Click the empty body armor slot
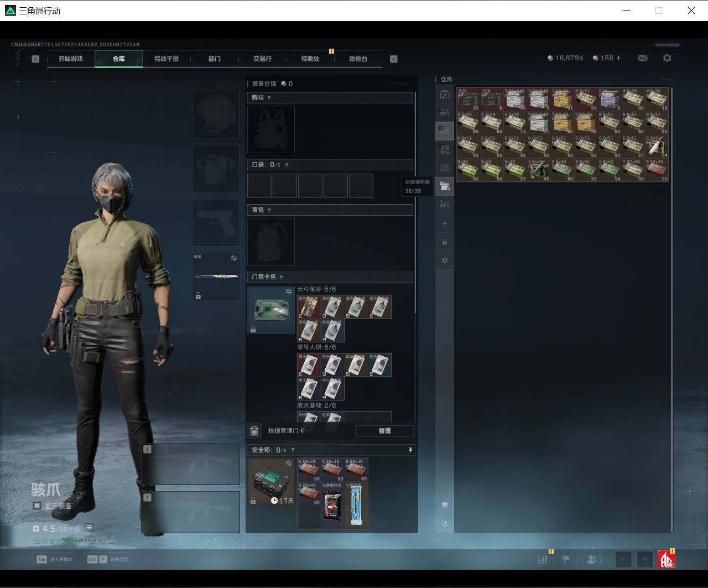Image resolution: width=708 pixels, height=588 pixels. [216, 169]
